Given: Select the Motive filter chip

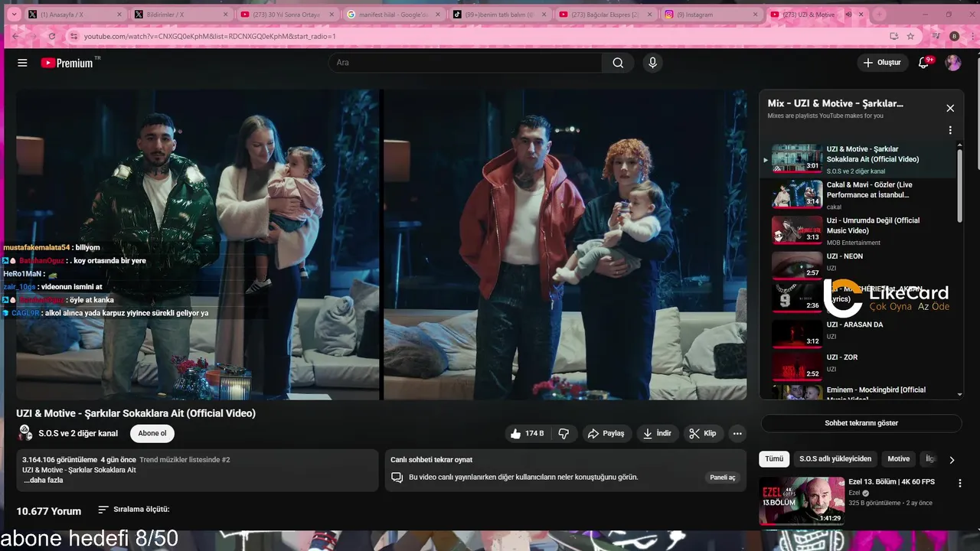Looking at the screenshot, I should point(899,459).
